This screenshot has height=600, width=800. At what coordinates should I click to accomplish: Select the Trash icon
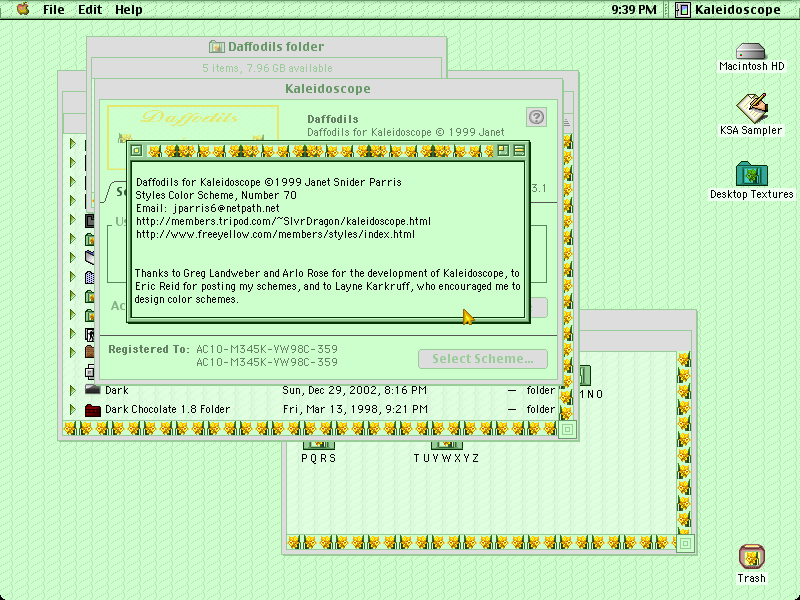pos(752,557)
